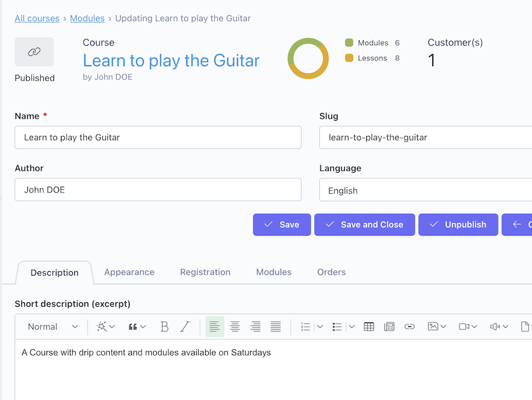Viewport: 532px width, 400px height.
Task: Insert a table in the editor
Action: tap(369, 326)
